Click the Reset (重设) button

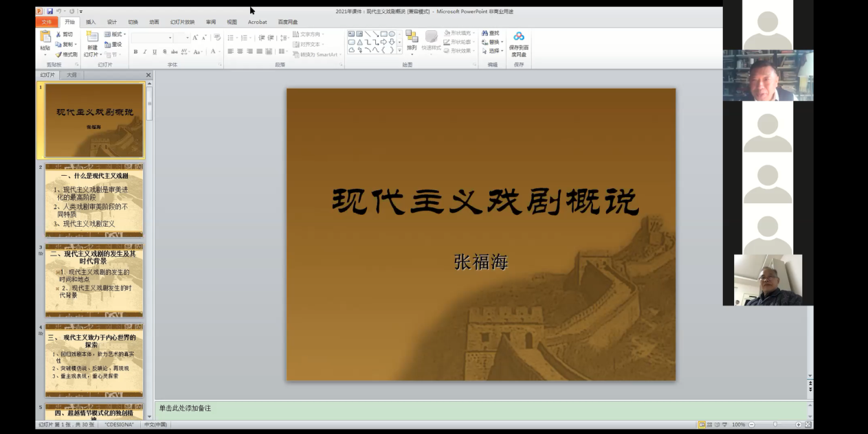pos(113,45)
